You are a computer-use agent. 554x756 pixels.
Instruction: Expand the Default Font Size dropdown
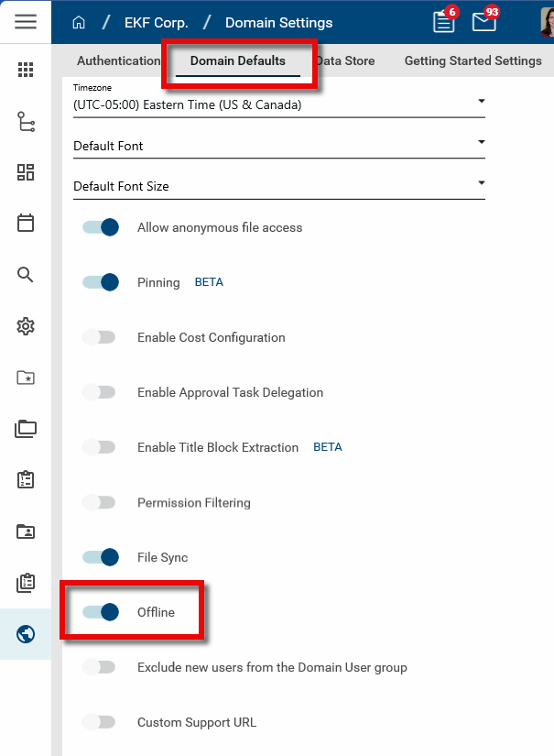coord(278,186)
